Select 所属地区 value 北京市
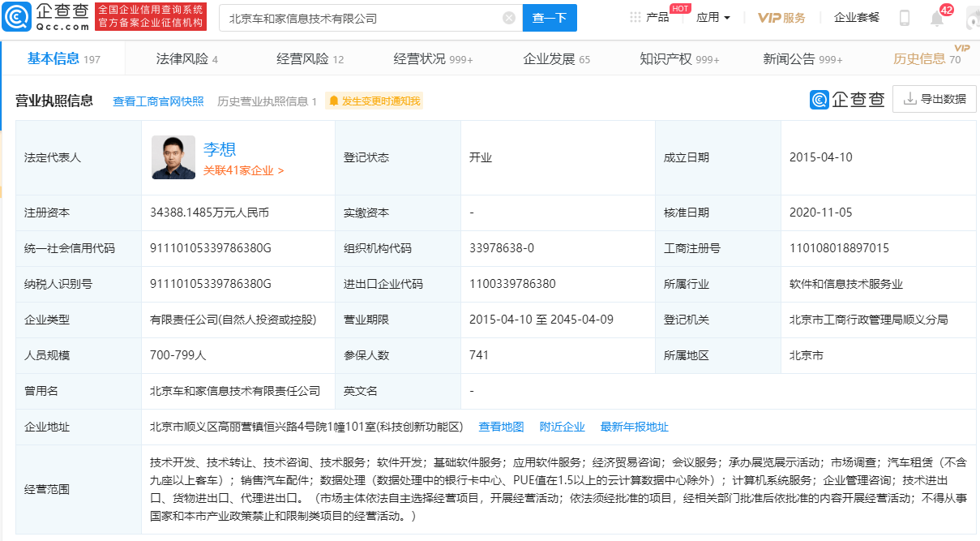 tap(807, 355)
